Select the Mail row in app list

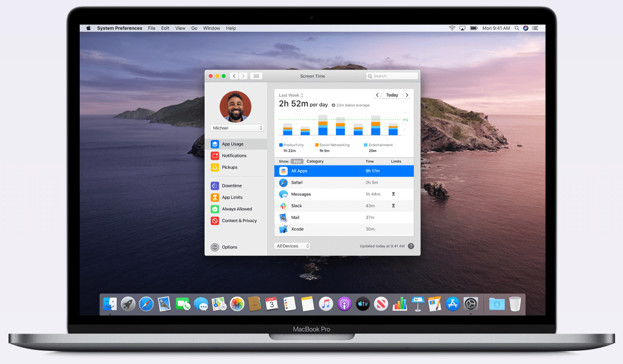(x=344, y=217)
